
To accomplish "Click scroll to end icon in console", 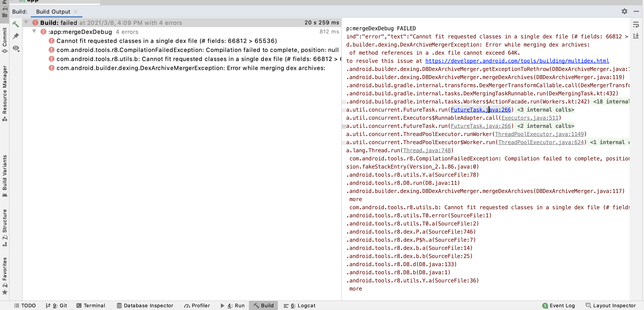I will coord(636,36).
